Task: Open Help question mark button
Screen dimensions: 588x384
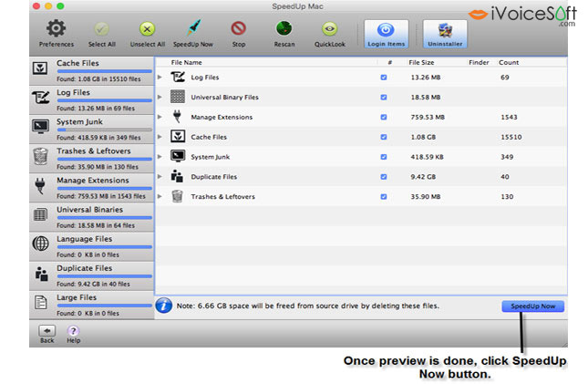Action: pos(73,331)
